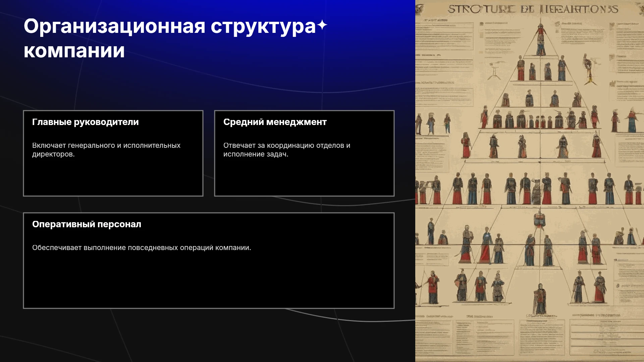The image size is (644, 362).
Task: Click the stool-like sketch left of the pyramid
Action: pyautogui.click(x=494, y=71)
